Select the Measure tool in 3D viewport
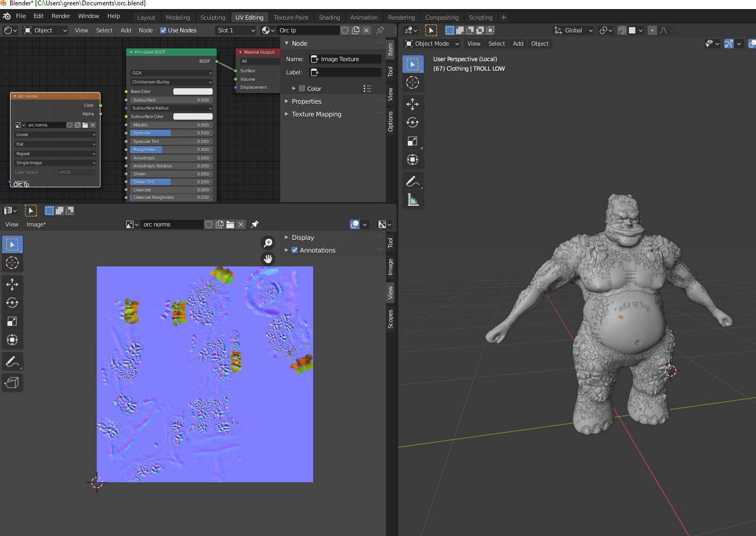 click(x=413, y=200)
